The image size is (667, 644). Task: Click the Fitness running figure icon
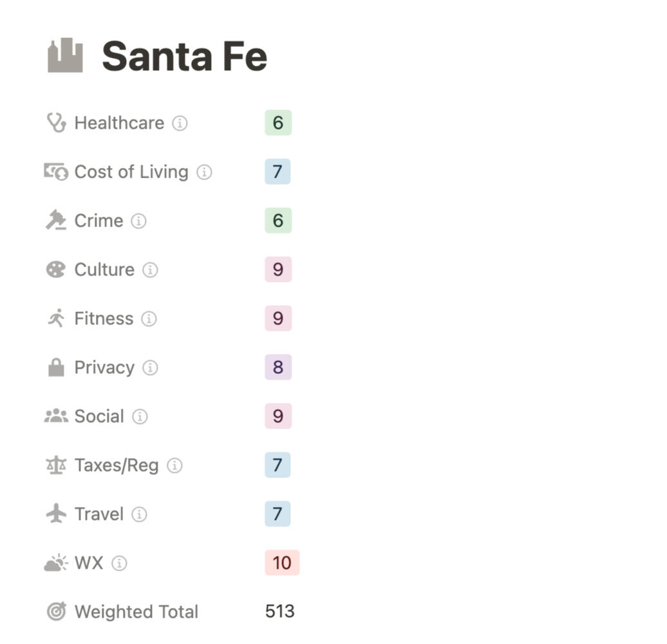click(x=56, y=318)
